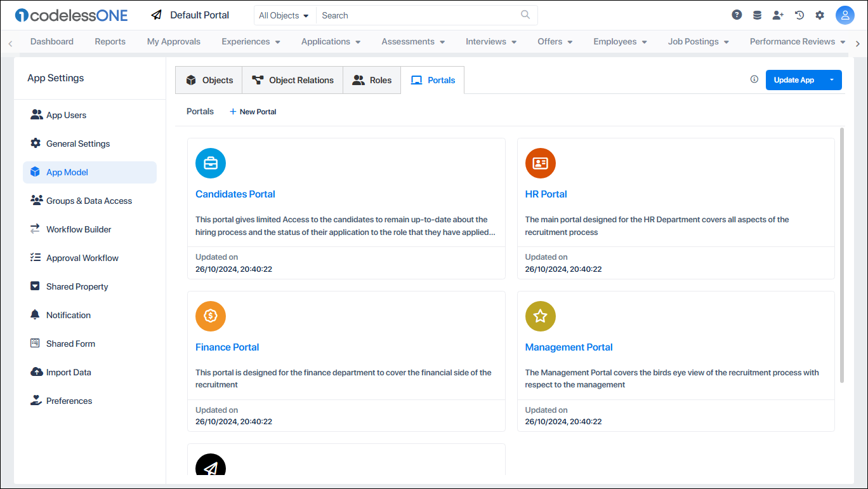Click the Default Portal paper plane icon
This screenshot has height=489, width=868.
point(157,15)
